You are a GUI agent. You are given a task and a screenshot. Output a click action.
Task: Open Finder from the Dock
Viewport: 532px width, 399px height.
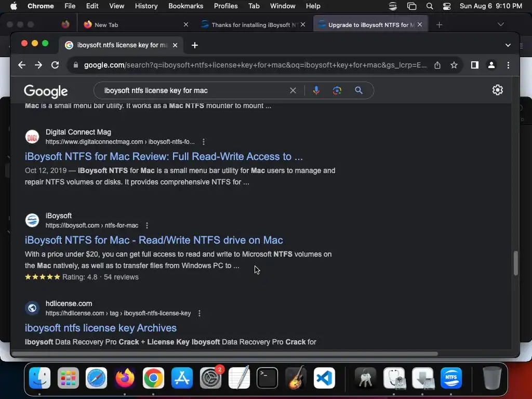point(39,378)
